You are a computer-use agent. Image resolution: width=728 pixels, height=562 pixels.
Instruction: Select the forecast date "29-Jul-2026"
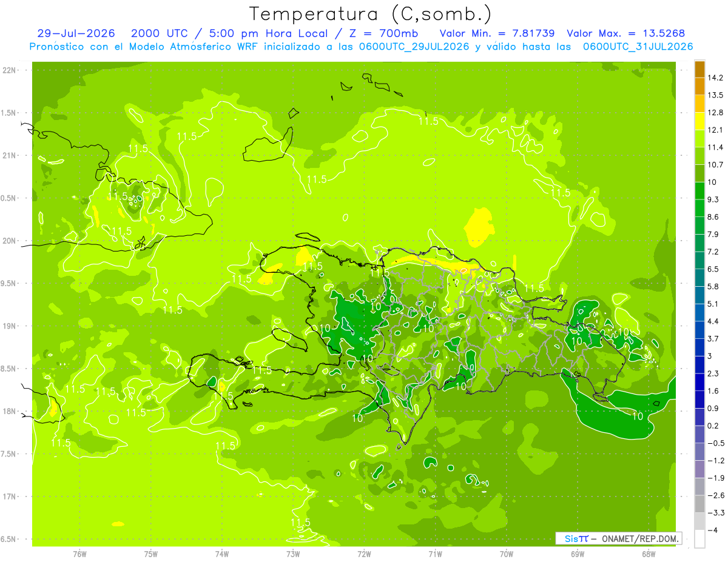(76, 33)
